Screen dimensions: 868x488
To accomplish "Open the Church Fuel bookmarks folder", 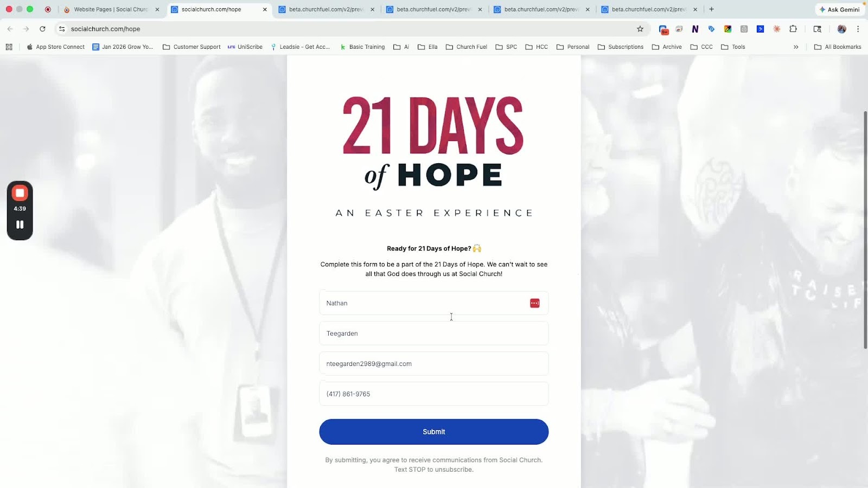I will click(x=467, y=47).
